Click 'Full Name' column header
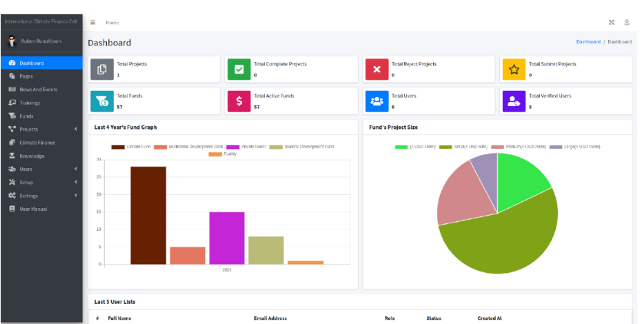The width and height of the screenshot is (644, 324). coord(119,318)
